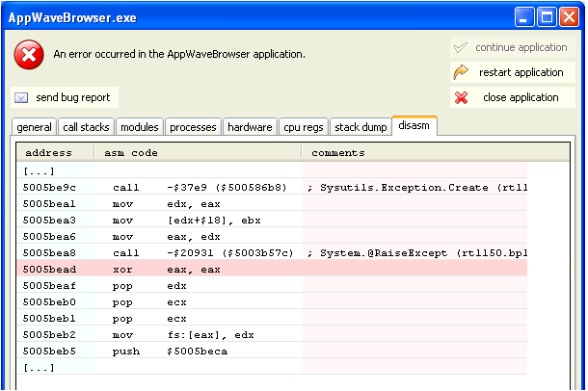Open the cpu regs tab
588x391 pixels.
[x=304, y=127]
